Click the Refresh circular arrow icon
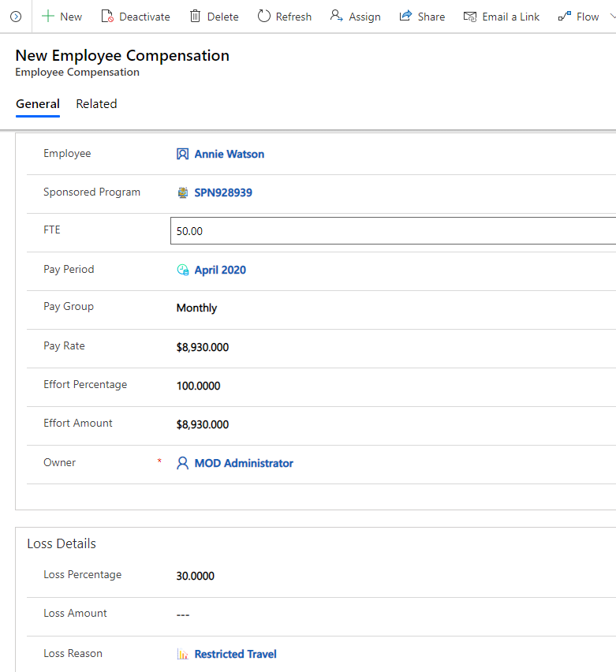616x672 pixels. pyautogui.click(x=264, y=17)
